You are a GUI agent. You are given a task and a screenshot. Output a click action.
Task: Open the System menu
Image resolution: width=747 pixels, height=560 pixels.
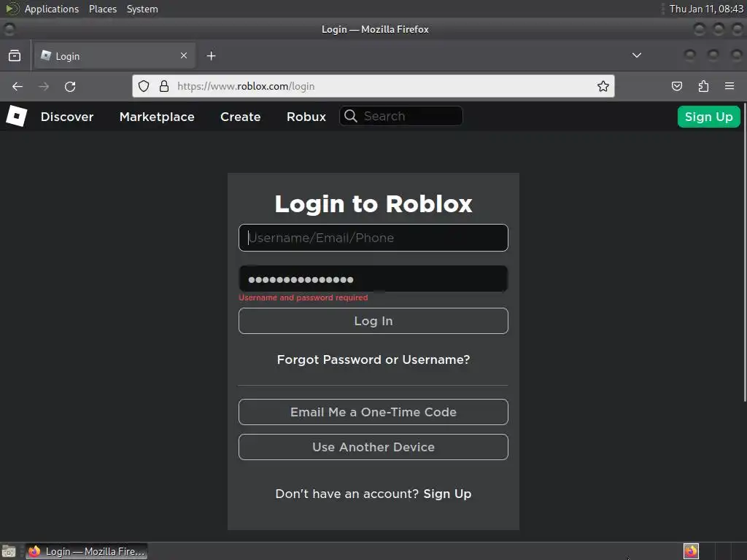(x=142, y=9)
